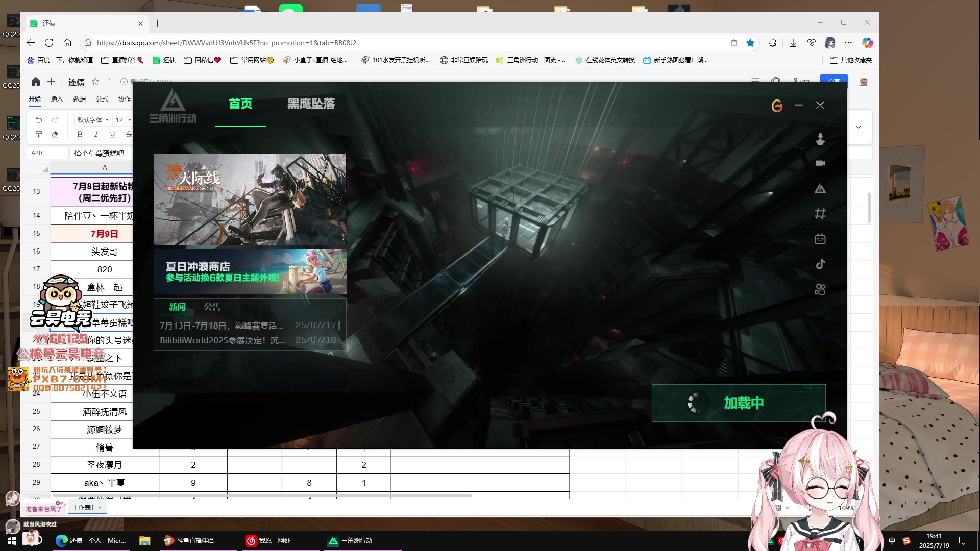Refresh the Edge browser page
980x551 pixels.
pyautogui.click(x=49, y=43)
